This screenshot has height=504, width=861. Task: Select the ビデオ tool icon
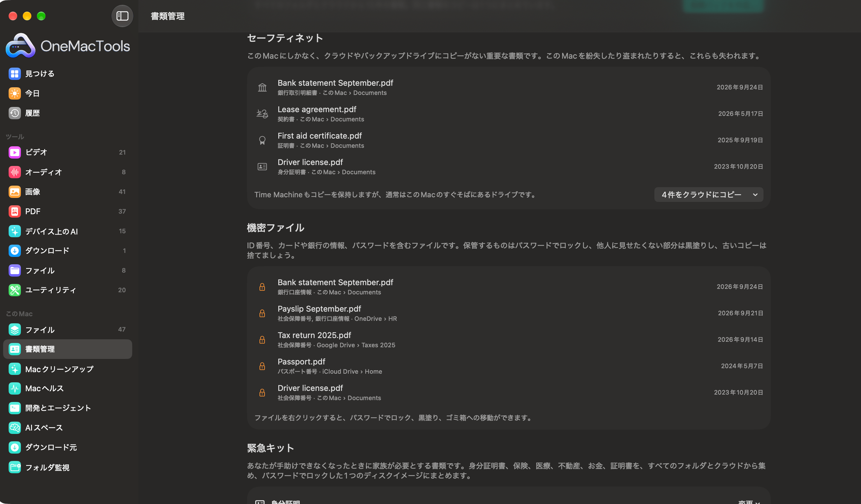click(x=15, y=152)
